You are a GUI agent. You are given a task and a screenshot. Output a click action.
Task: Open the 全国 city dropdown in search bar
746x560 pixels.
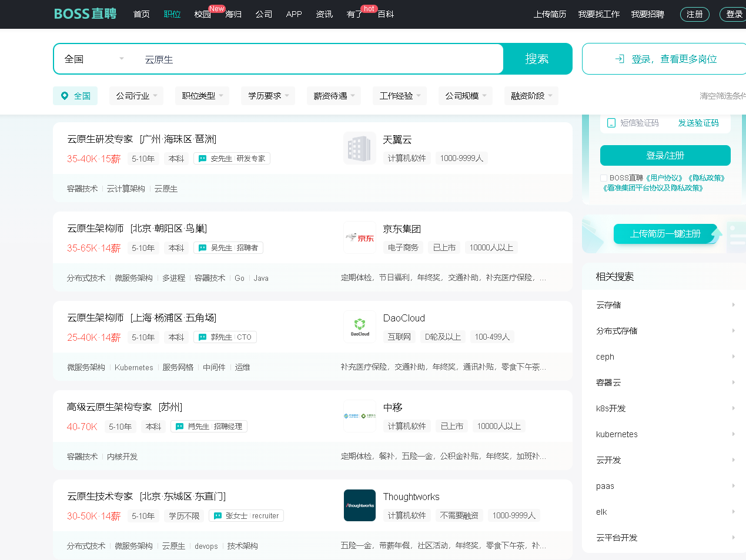tap(94, 59)
